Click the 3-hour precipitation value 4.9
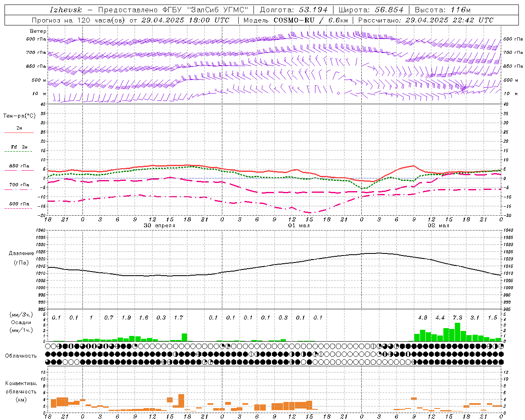The image size is (525, 420). (x=422, y=317)
